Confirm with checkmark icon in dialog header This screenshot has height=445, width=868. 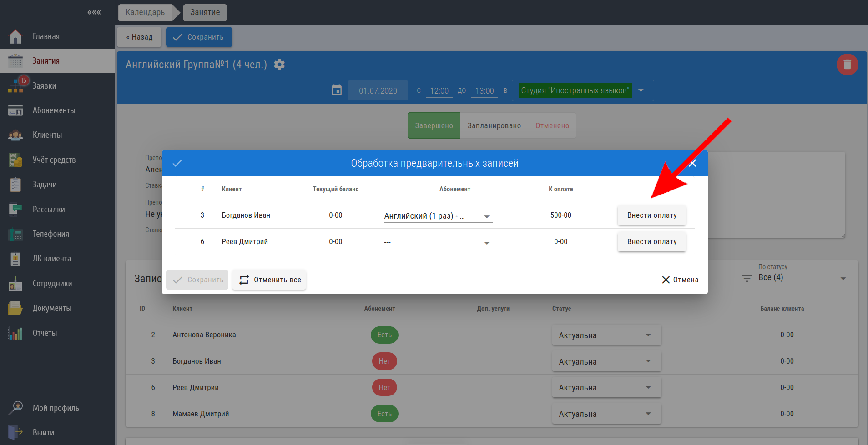pos(177,163)
